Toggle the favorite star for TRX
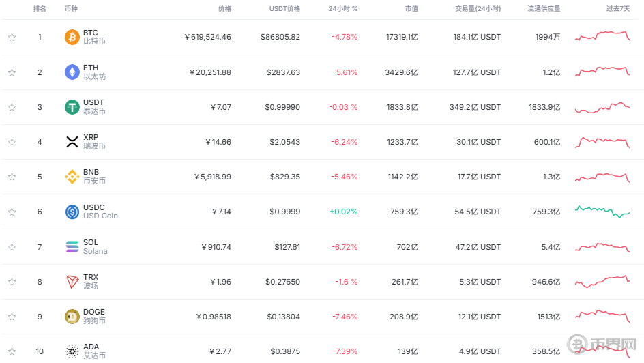Viewport: 644px width, 363px height. click(x=12, y=282)
